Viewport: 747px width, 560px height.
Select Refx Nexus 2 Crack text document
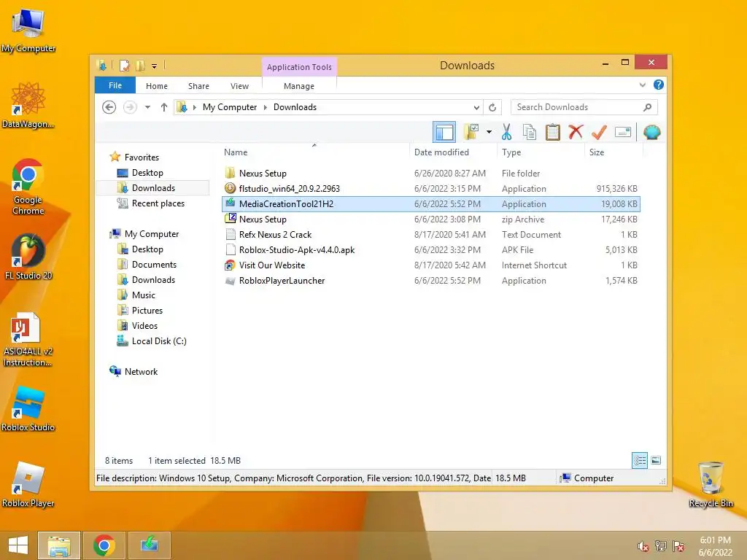tap(431, 234)
